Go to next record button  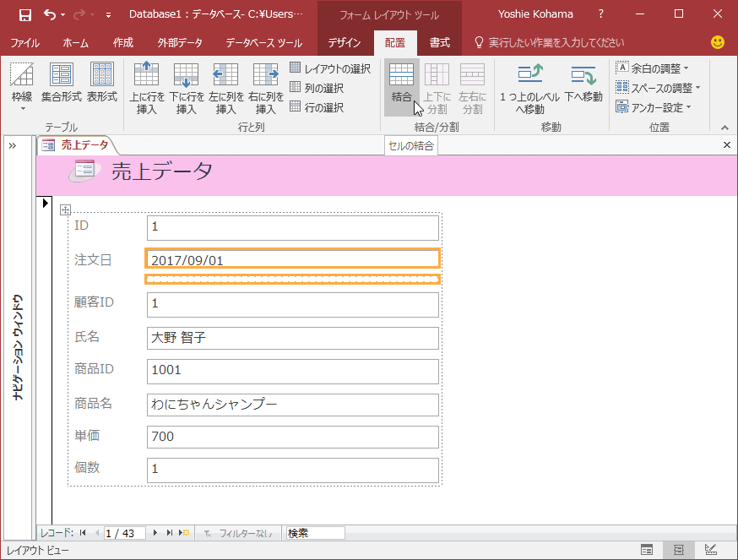(x=155, y=533)
